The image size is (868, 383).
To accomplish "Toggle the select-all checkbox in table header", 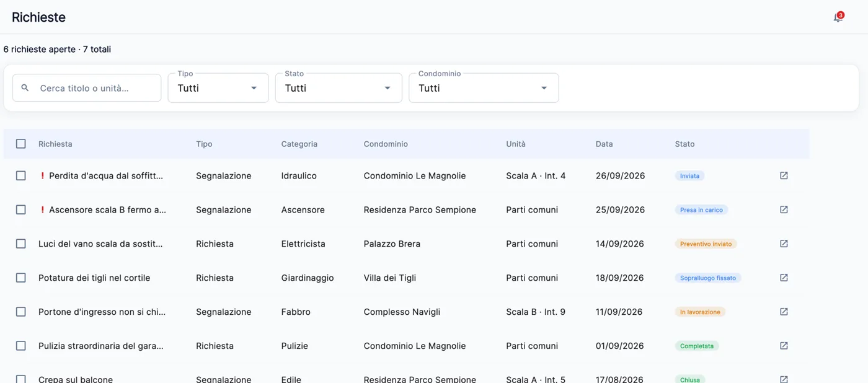I will [20, 144].
